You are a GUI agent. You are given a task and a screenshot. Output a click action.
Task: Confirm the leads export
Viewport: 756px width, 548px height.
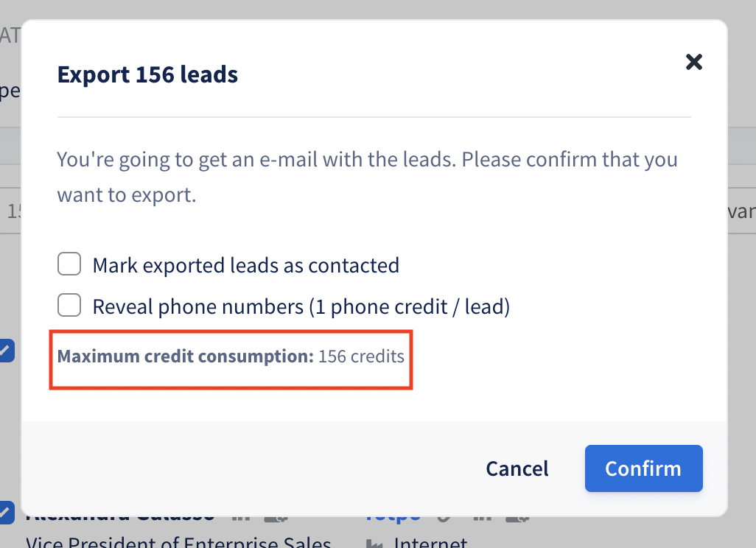pos(644,468)
